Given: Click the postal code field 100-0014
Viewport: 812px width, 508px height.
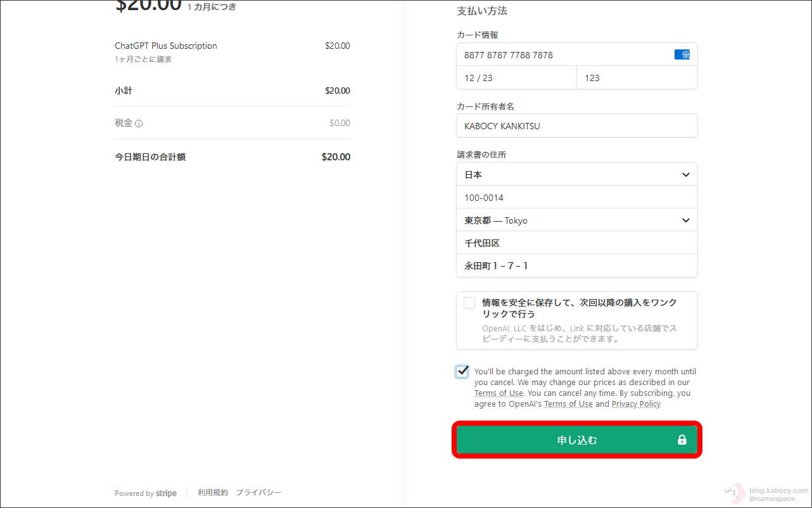Looking at the screenshot, I should pos(576,198).
